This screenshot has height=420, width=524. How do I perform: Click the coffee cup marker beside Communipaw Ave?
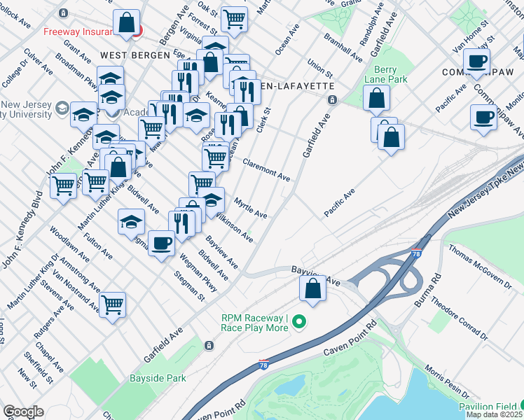click(483, 119)
